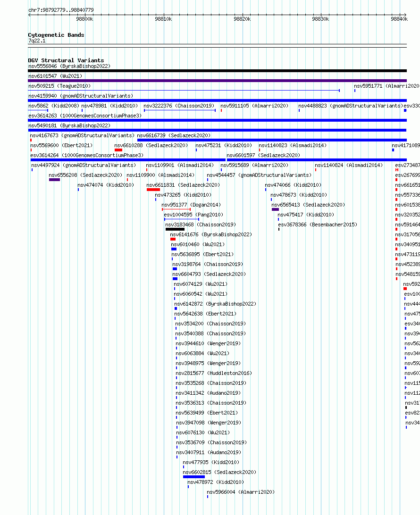Screen dimensions: 420x515
Task: Select esv1004595 (Pang2010) blue interval glyph
Action: (182, 219)
